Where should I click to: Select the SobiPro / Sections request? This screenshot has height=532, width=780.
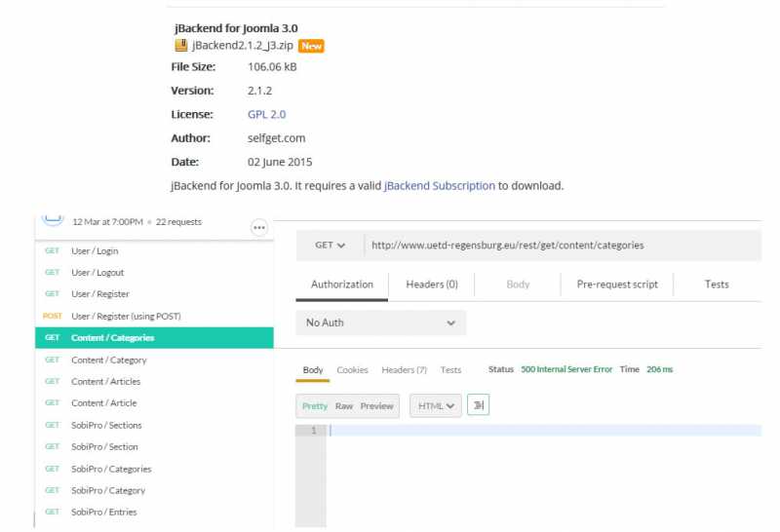pos(154,425)
